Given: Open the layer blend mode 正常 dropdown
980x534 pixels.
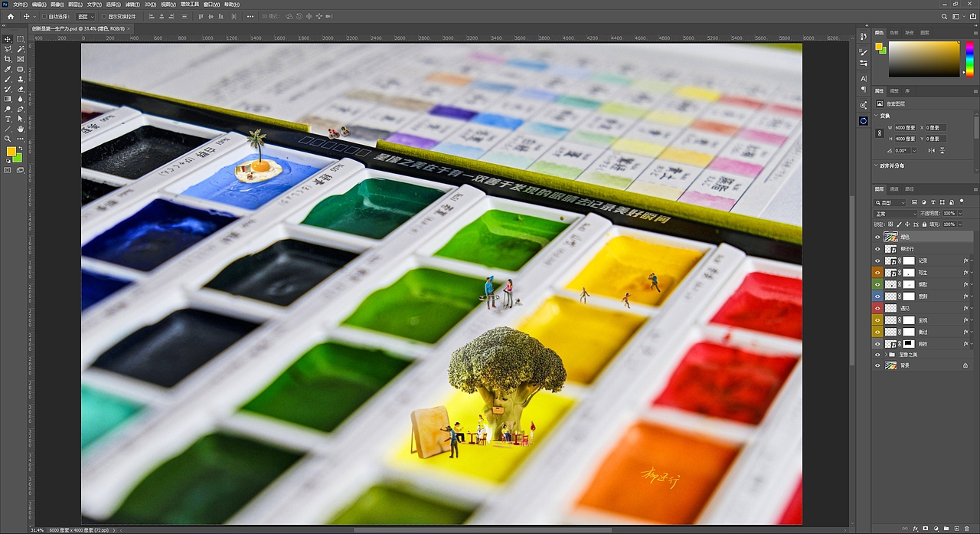Looking at the screenshot, I should tap(895, 213).
